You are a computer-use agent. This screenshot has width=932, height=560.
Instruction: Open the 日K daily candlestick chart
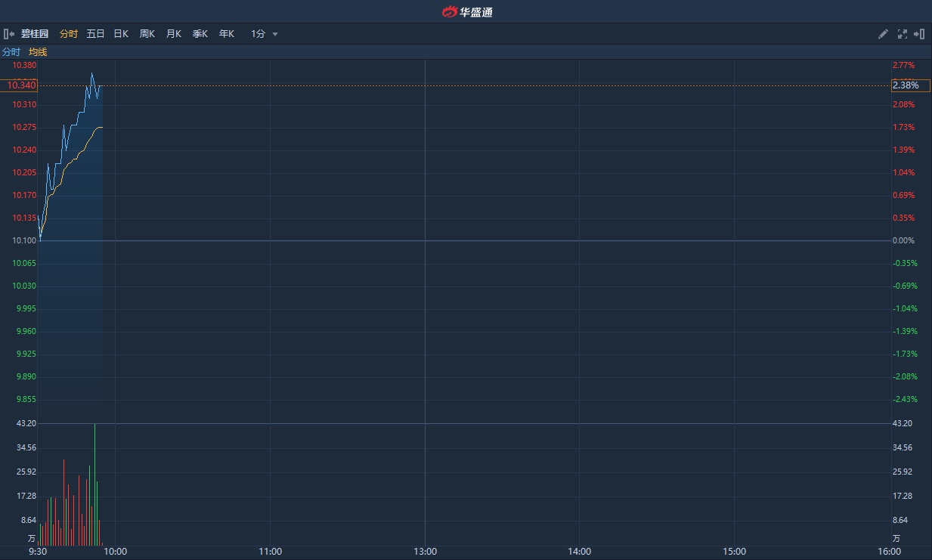121,34
